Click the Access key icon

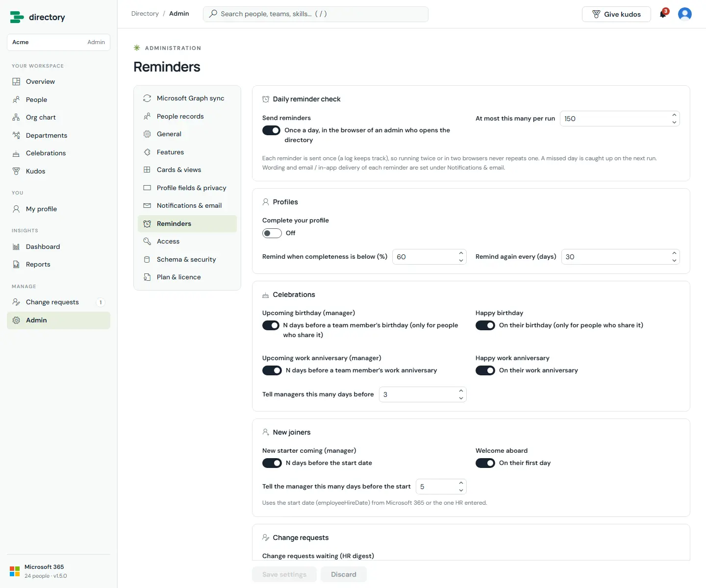147,242
